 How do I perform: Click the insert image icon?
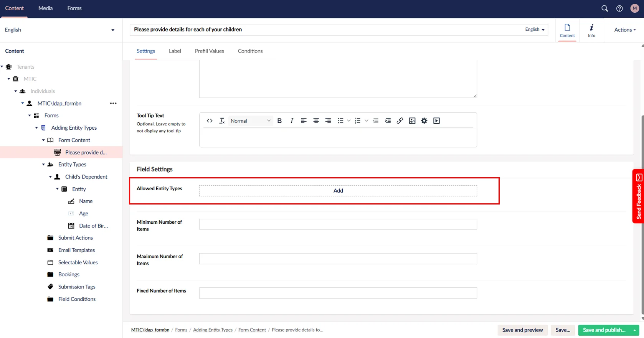412,121
